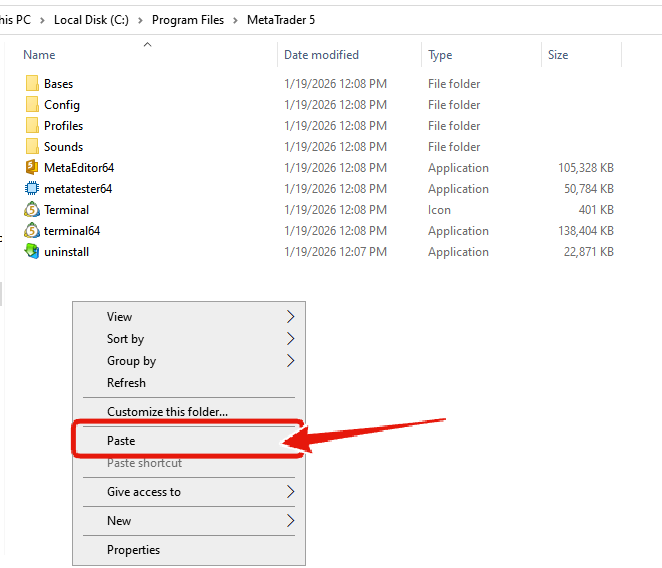This screenshot has height=568, width=662.
Task: Select the Profiles folder name
Action: 64,126
